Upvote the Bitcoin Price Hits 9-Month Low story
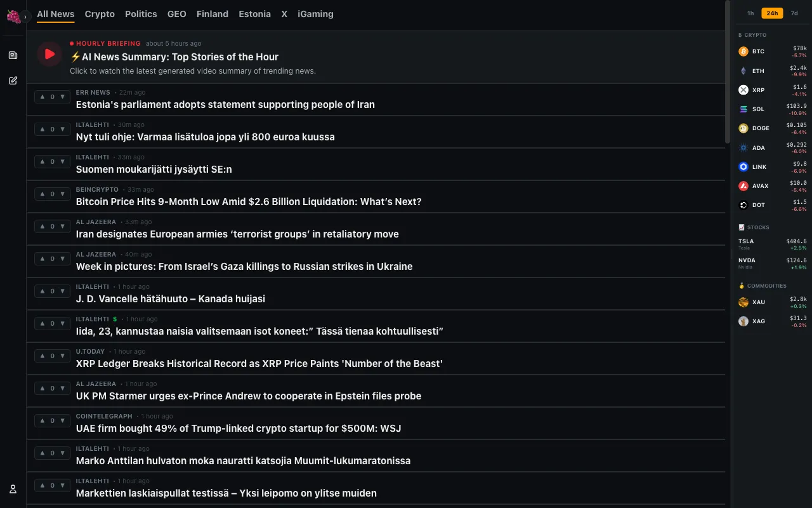The width and height of the screenshot is (812, 508). point(43,194)
